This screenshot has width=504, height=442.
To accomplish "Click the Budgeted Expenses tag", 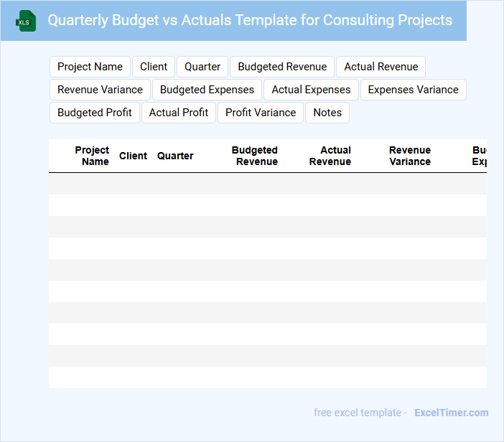I will pyautogui.click(x=207, y=90).
